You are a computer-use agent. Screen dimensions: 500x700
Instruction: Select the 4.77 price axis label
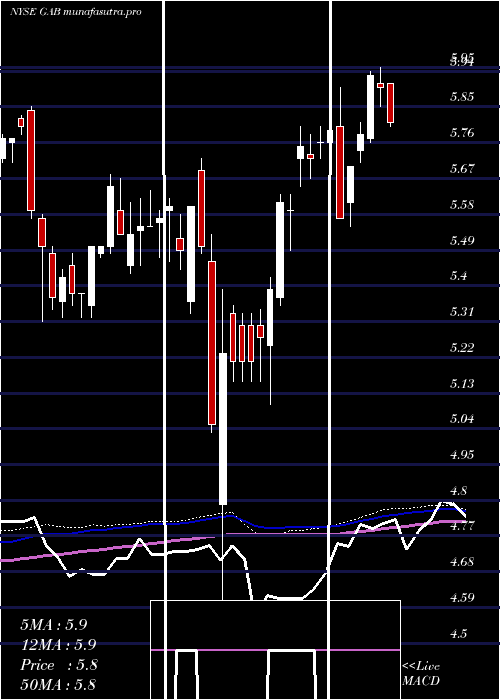click(462, 526)
